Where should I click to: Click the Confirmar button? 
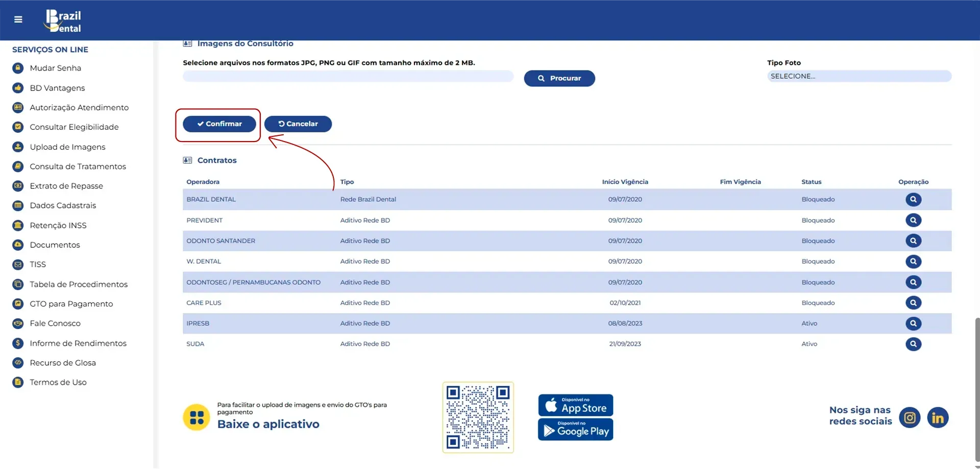pos(219,124)
